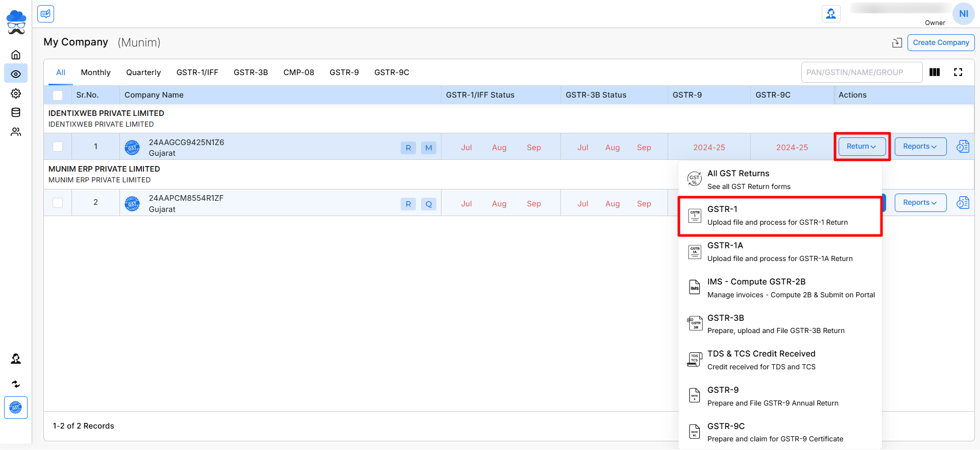Choose All GST Returns menu entry
This screenshot has height=450, width=980.
[x=780, y=180]
